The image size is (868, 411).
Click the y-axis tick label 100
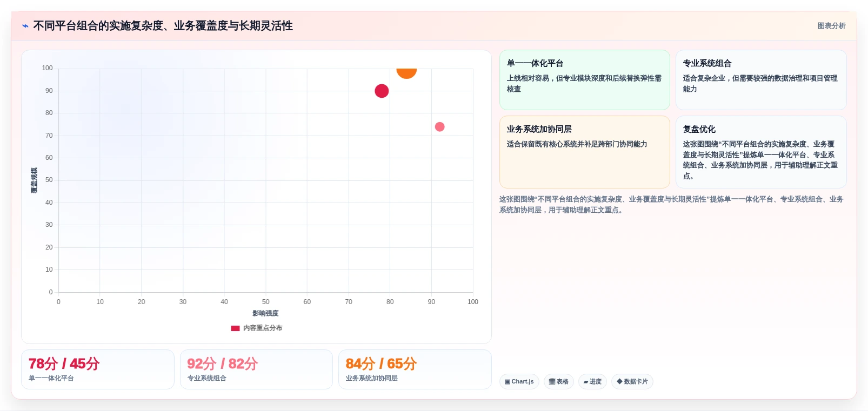pos(47,68)
